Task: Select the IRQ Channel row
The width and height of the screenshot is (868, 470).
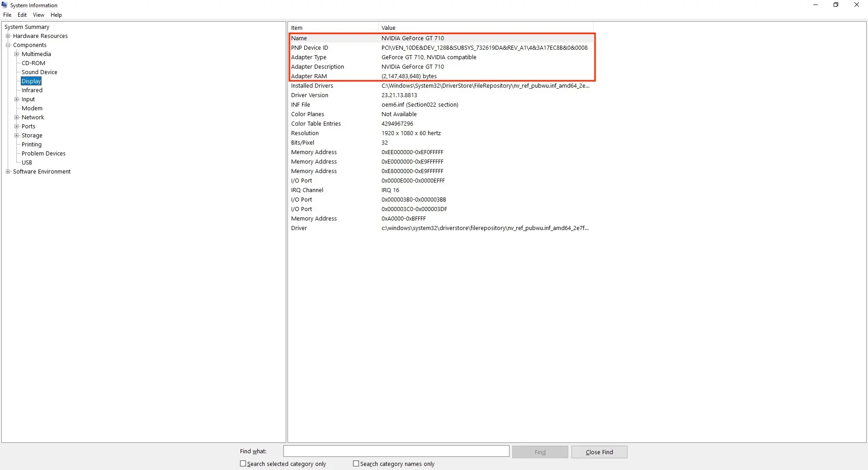Action: click(441, 190)
